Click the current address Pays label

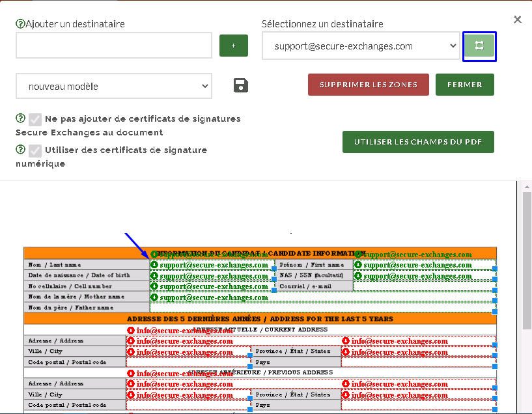click(262, 362)
